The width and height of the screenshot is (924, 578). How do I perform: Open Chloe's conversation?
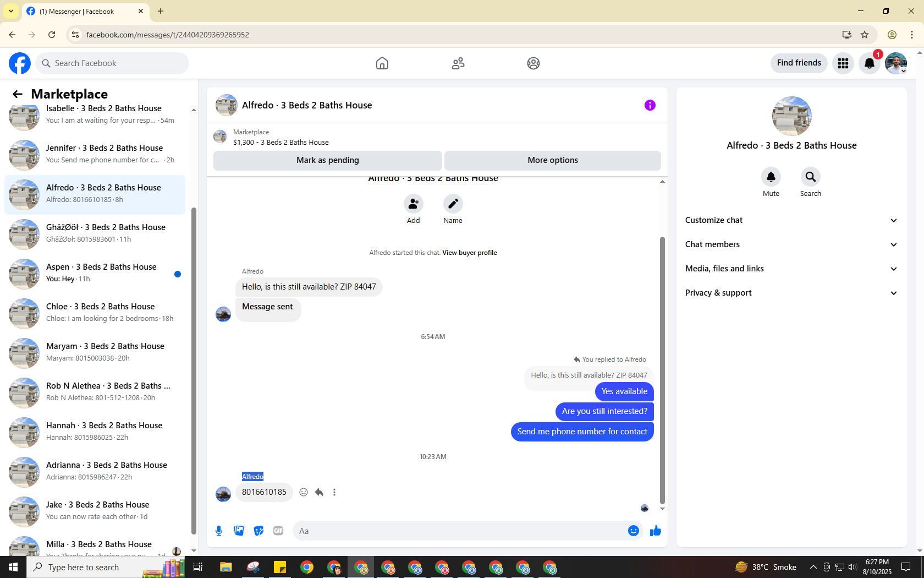point(95,313)
